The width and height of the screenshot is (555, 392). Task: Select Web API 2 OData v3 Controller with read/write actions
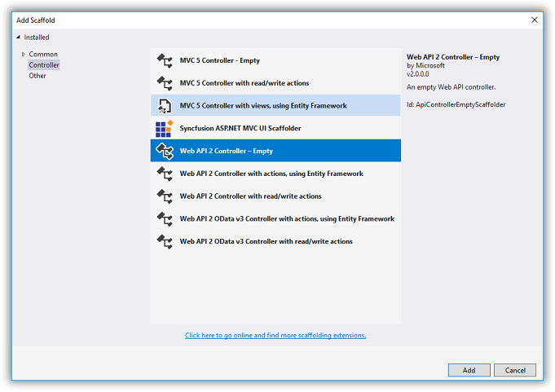click(x=275, y=242)
